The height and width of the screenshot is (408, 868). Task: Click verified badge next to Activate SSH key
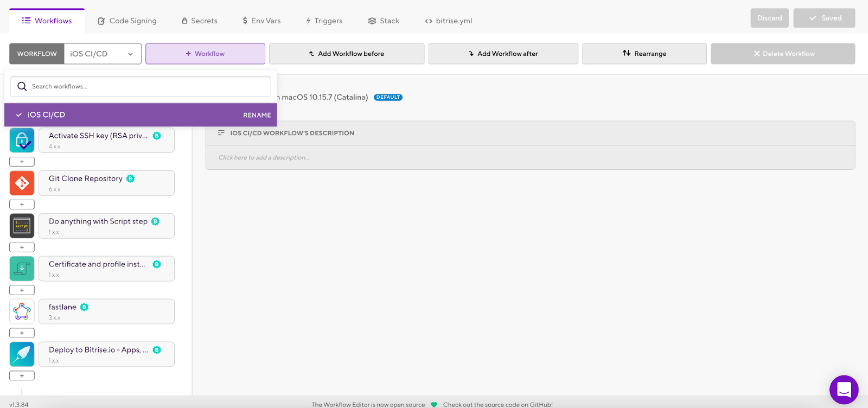click(157, 136)
